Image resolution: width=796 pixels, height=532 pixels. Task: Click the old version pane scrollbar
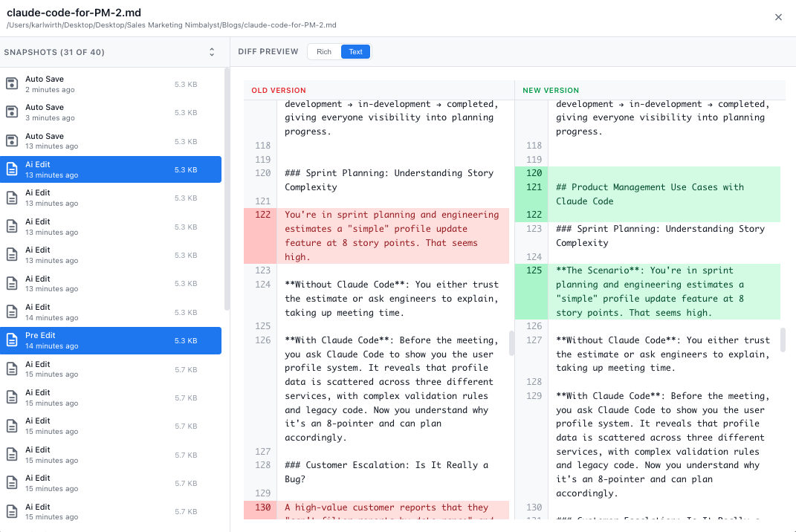click(511, 343)
